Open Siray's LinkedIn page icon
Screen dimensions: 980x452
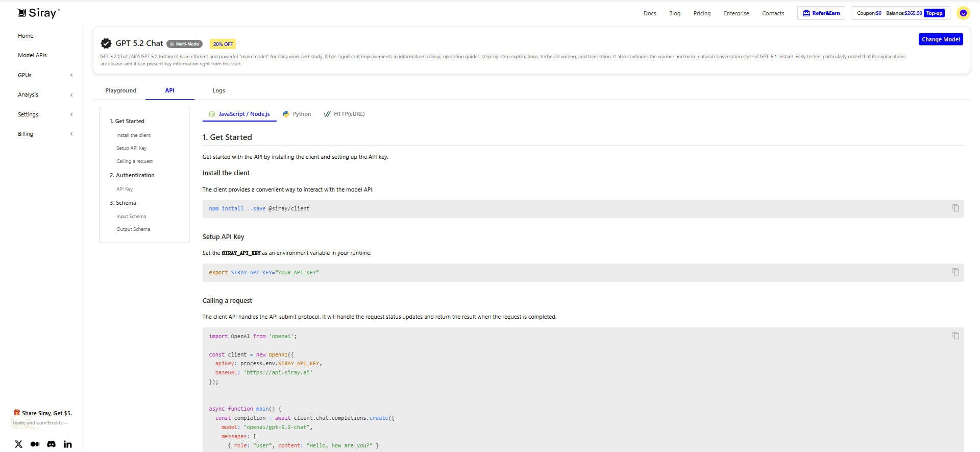[x=67, y=444]
